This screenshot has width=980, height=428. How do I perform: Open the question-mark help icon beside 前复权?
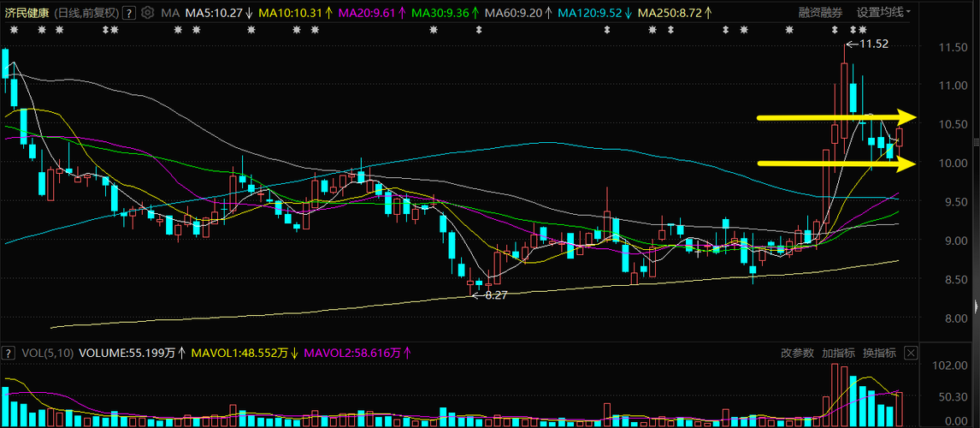(128, 13)
